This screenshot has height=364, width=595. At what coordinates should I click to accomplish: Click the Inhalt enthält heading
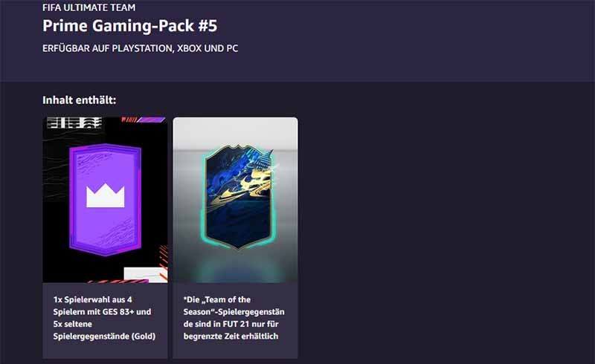click(79, 100)
